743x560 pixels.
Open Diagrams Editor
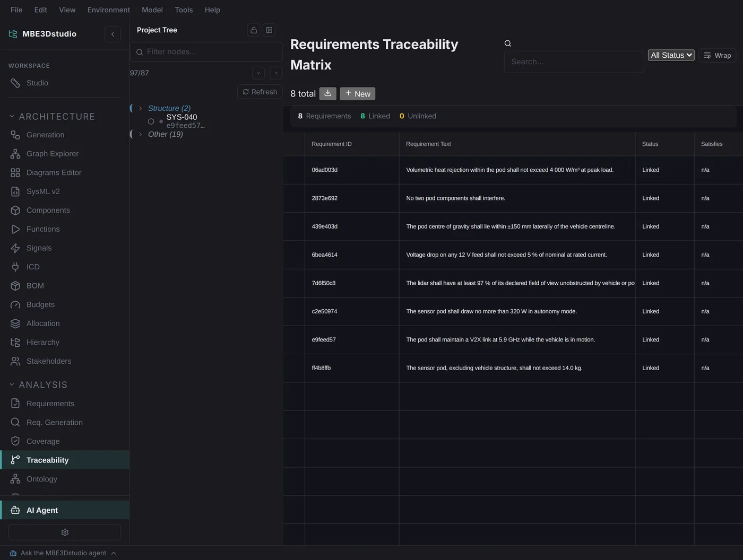pos(64,172)
